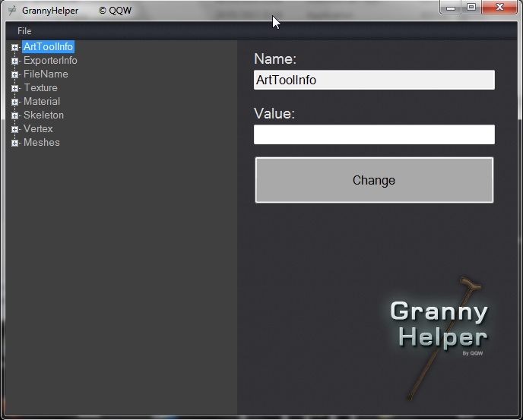523x420 pixels.
Task: Close the GrannyHelper window
Action: (499, 7)
